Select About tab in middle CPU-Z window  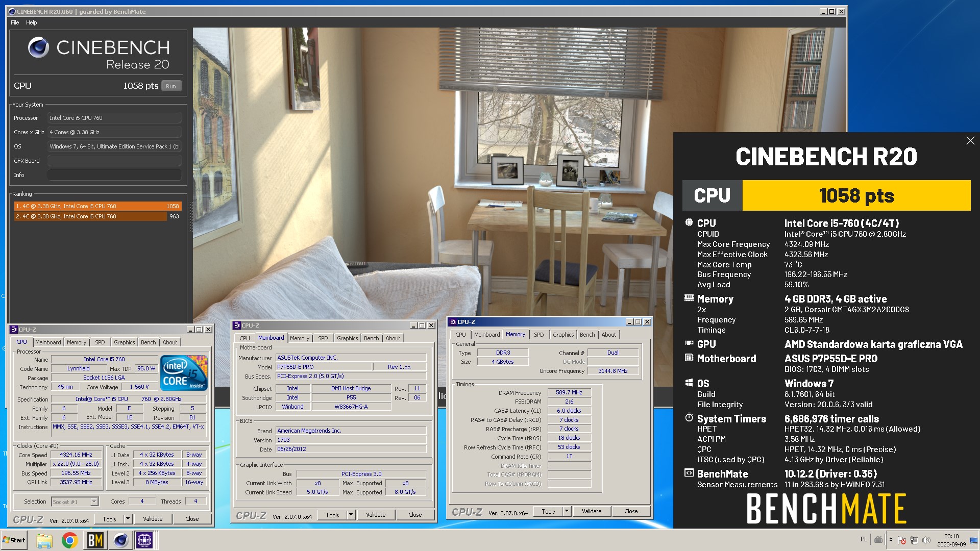(393, 338)
